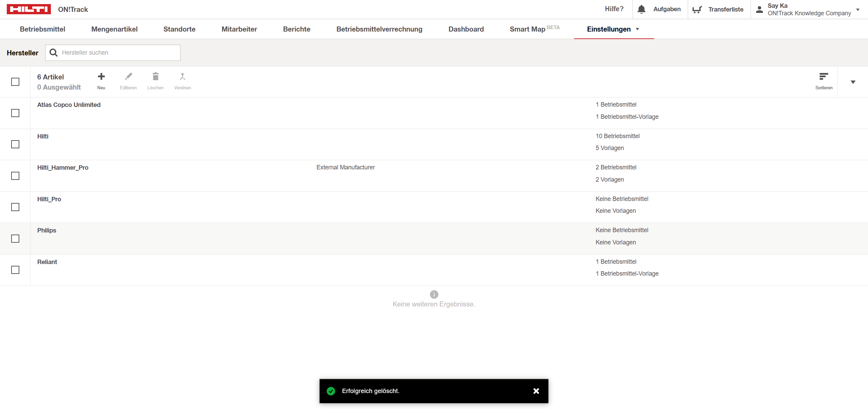
Task: Open the Transferliste link
Action: click(726, 10)
